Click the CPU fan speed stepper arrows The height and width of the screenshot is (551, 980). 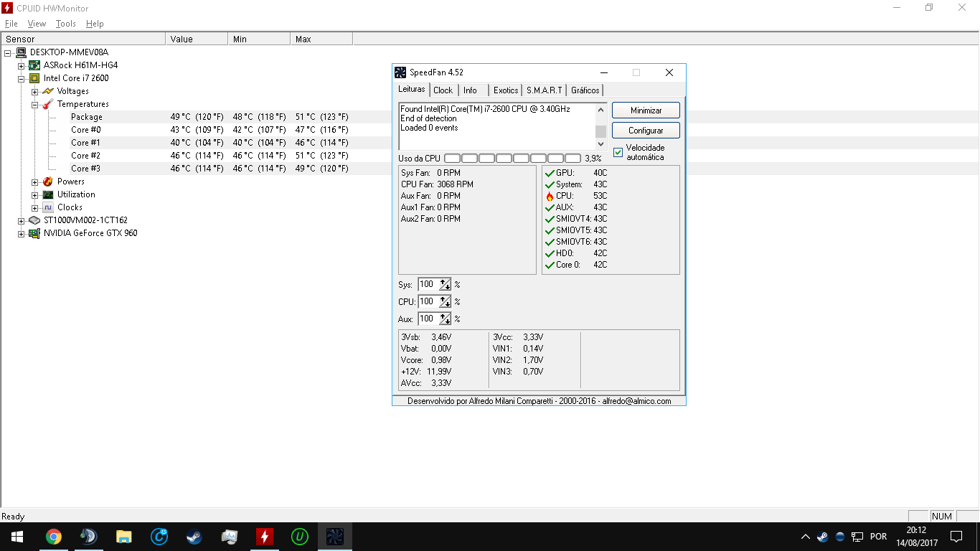446,302
